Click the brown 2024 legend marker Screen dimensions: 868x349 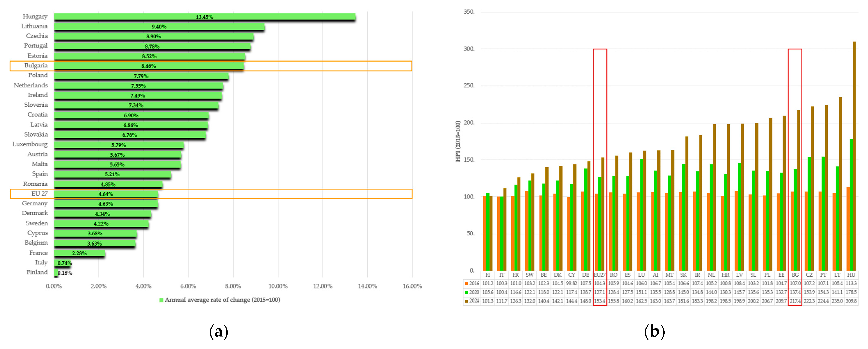pos(466,301)
